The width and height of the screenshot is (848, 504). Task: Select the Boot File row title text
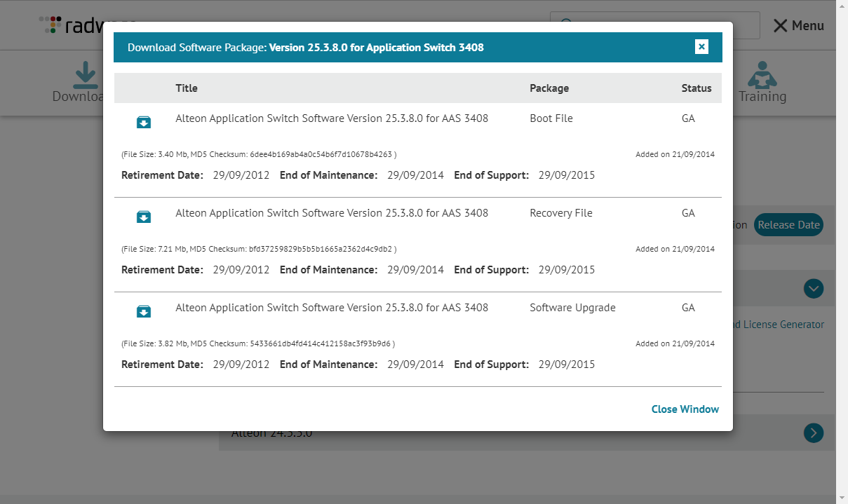(x=332, y=118)
